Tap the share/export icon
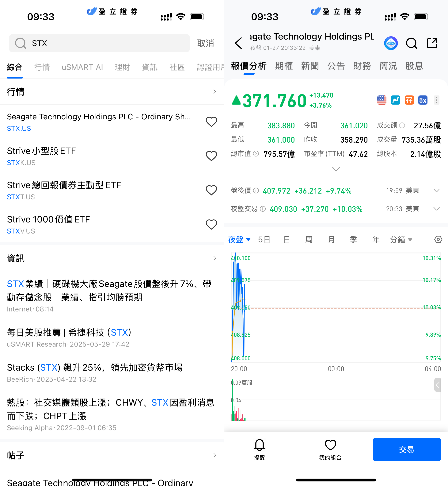 tap(432, 43)
